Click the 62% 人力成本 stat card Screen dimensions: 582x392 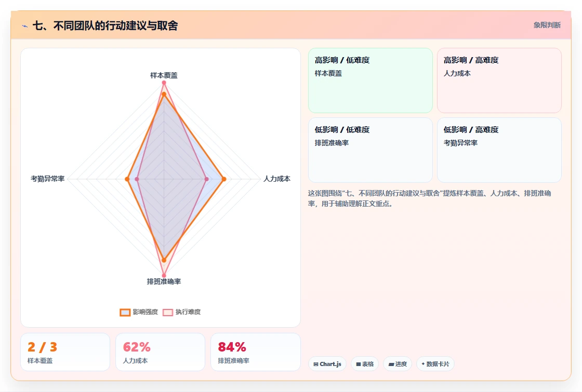pyautogui.click(x=161, y=352)
